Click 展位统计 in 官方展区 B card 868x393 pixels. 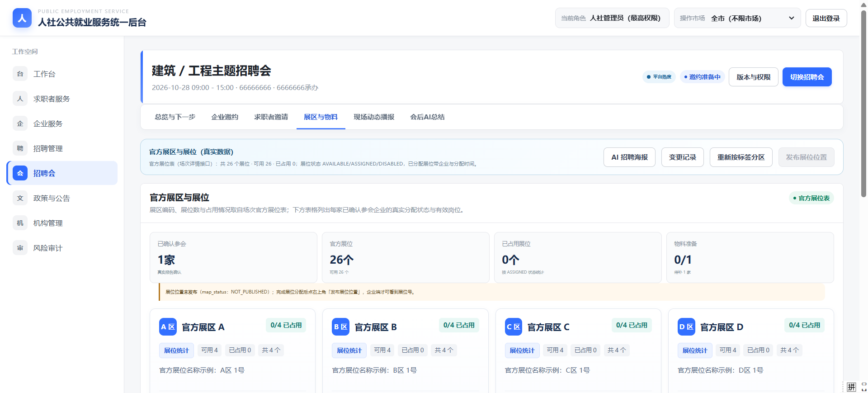(349, 350)
